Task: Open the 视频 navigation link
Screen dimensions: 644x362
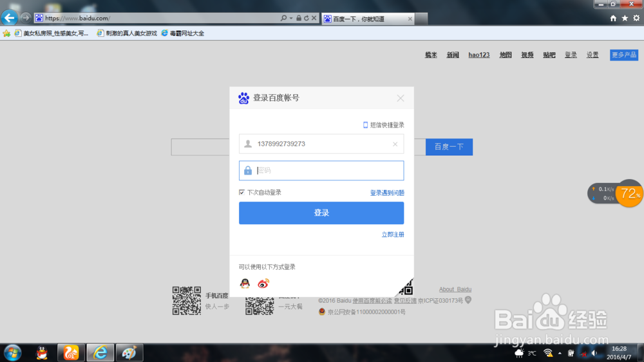Action: [x=527, y=55]
